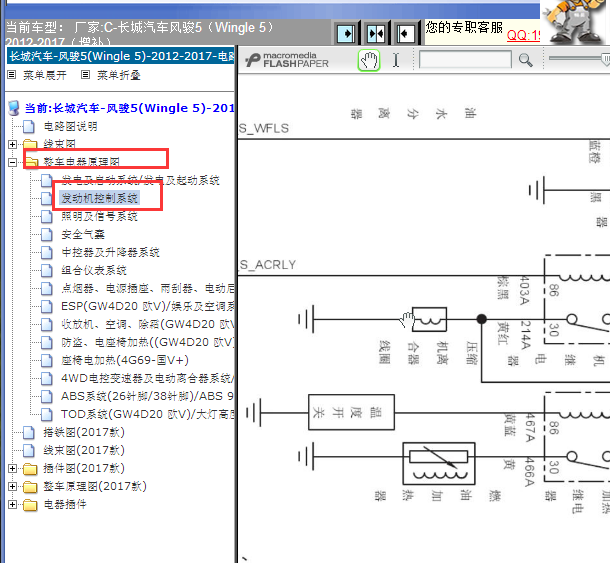Collapse the 整车电器原理图 folder node
The height and width of the screenshot is (563, 610).
point(12,162)
